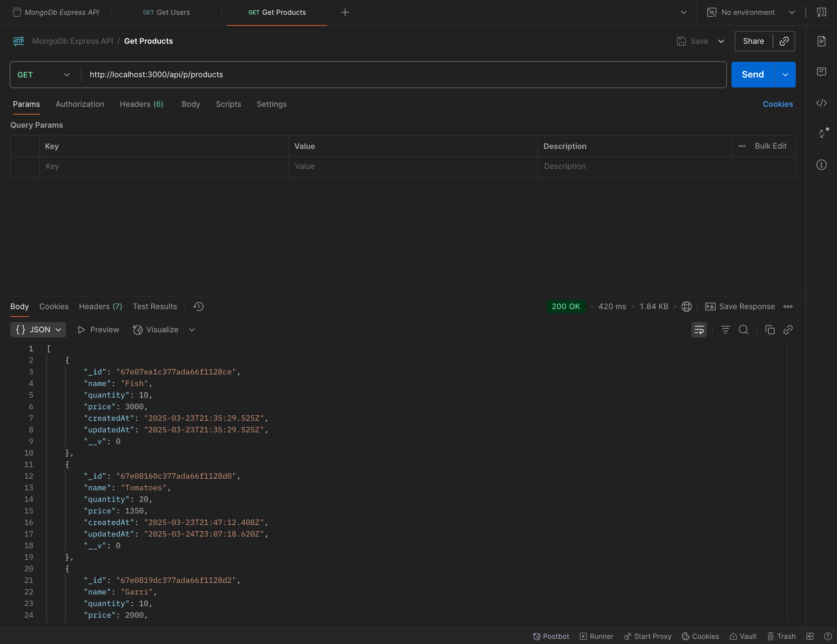Open the Documentation icon in right sidebar
This screenshot has width=837, height=644.
tap(821, 41)
